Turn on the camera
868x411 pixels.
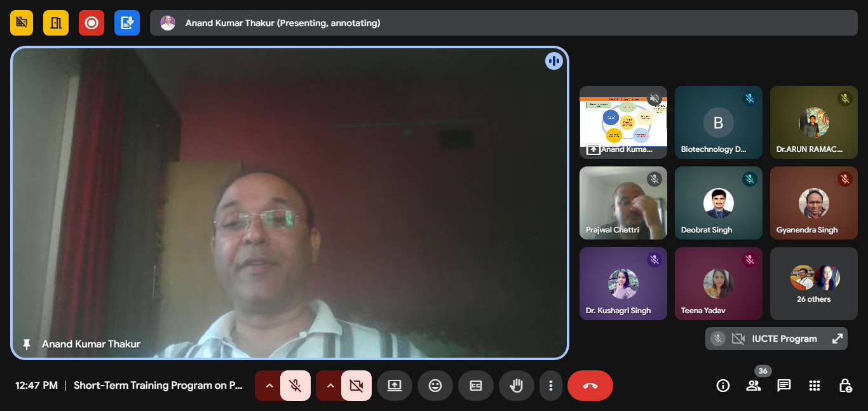click(x=356, y=386)
